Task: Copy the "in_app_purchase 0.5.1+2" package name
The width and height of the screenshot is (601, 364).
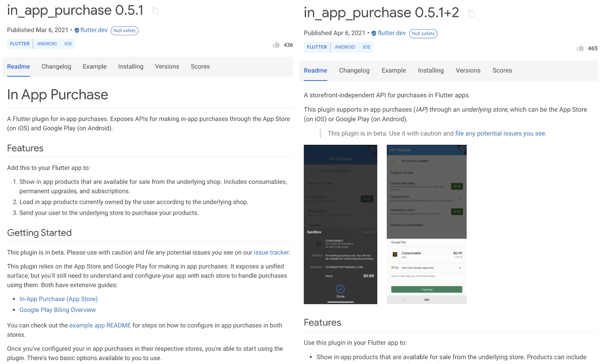Action: click(x=471, y=13)
